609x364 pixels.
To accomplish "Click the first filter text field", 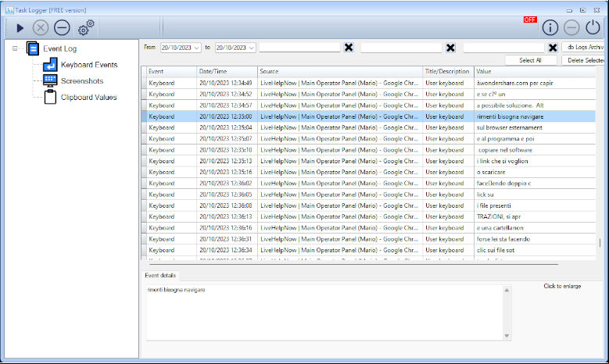I will coord(299,48).
